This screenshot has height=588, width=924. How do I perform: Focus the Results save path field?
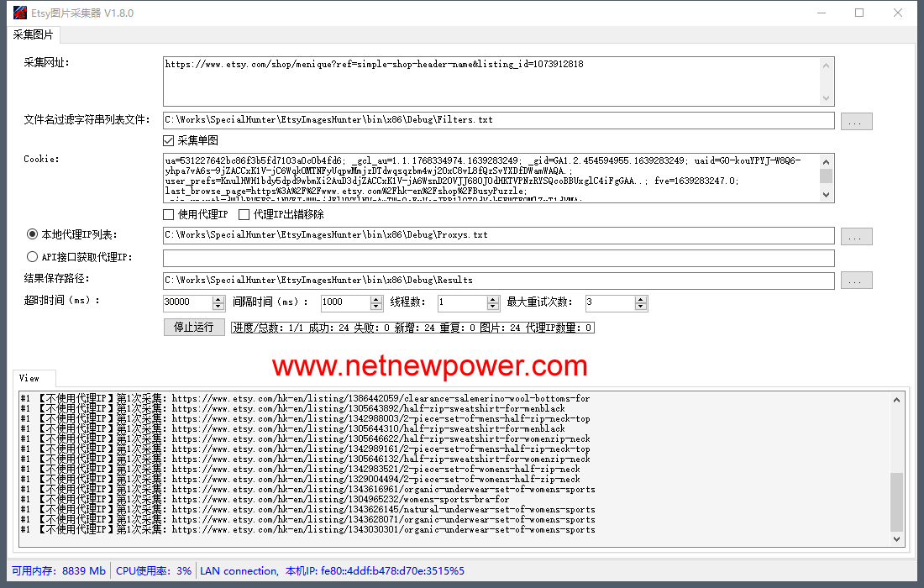tap(498, 281)
